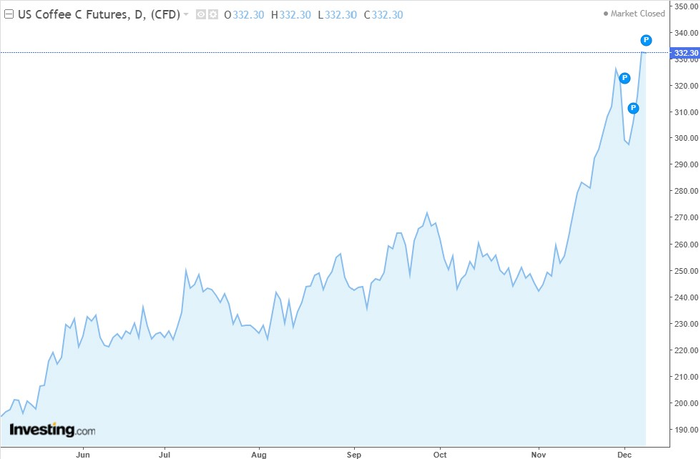Screen dimensions: 700x459
Task: Click the 200.00 price axis label
Action: pos(686,403)
